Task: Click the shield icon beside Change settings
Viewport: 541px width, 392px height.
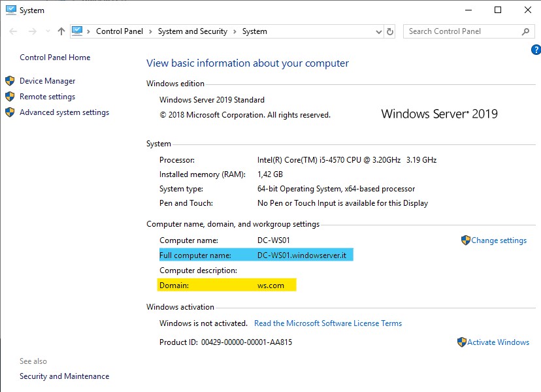Action: click(466, 240)
